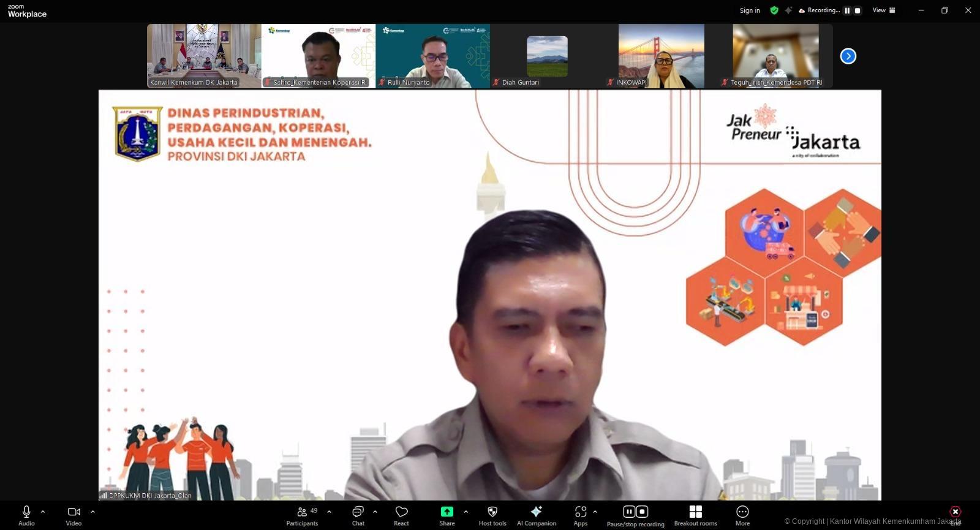Expand Share options caret

pyautogui.click(x=466, y=512)
